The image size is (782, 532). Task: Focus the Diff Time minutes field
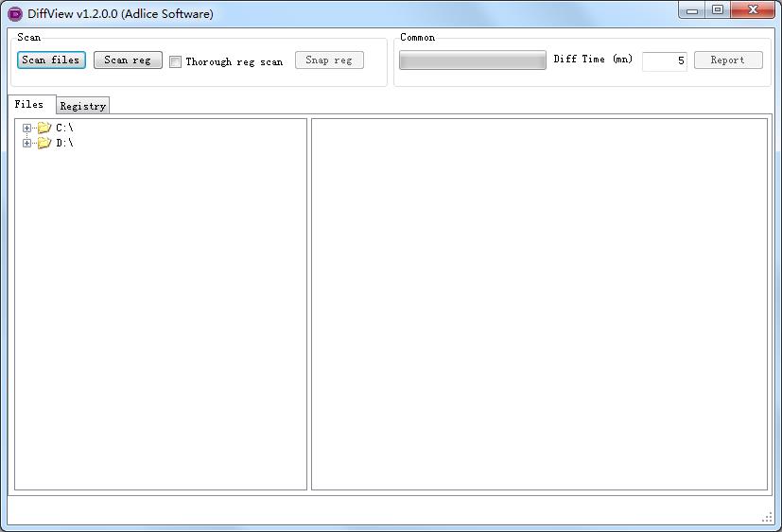[x=664, y=60]
